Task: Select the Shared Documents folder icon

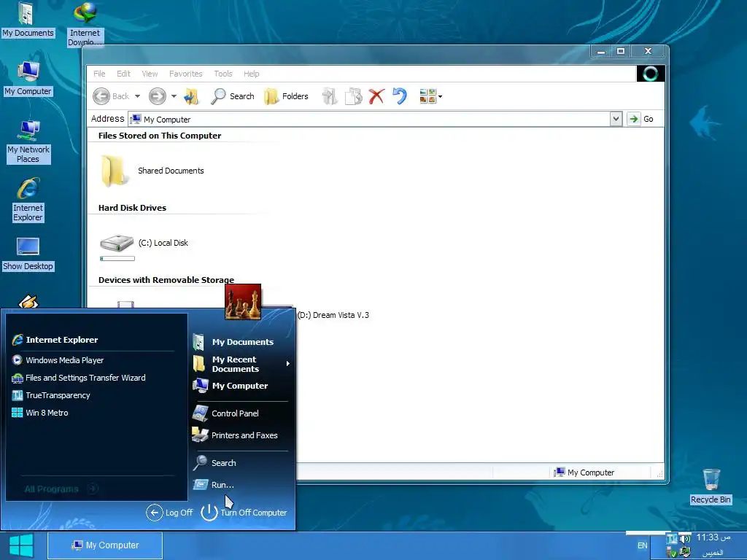Action: pos(114,171)
